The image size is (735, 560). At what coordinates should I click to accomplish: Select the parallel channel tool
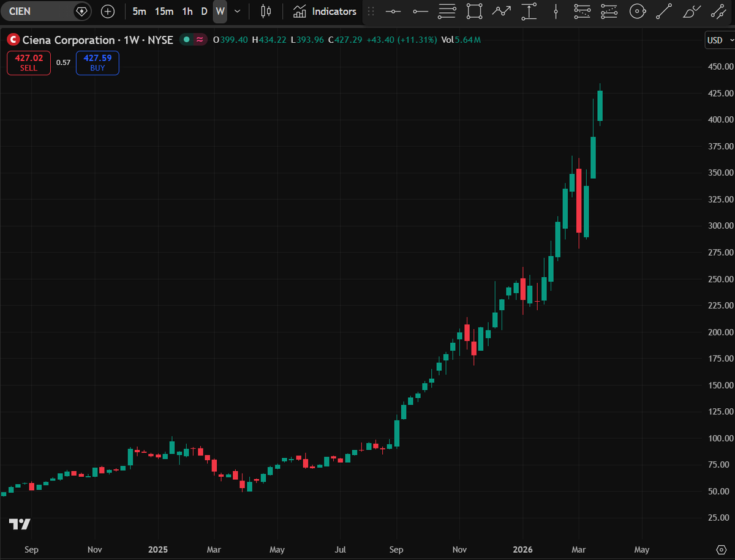click(x=718, y=11)
